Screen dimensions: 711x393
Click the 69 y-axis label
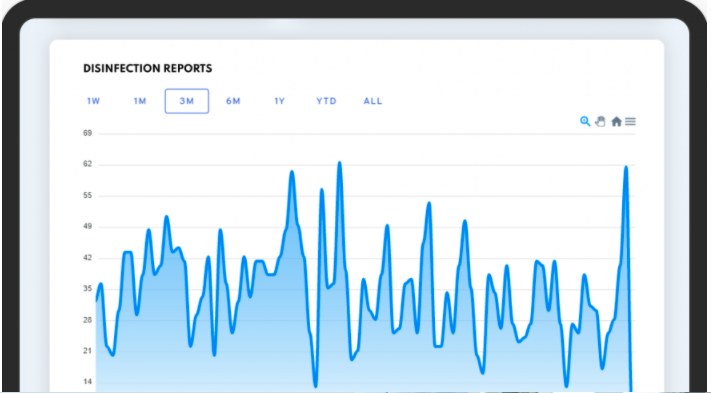click(x=88, y=133)
